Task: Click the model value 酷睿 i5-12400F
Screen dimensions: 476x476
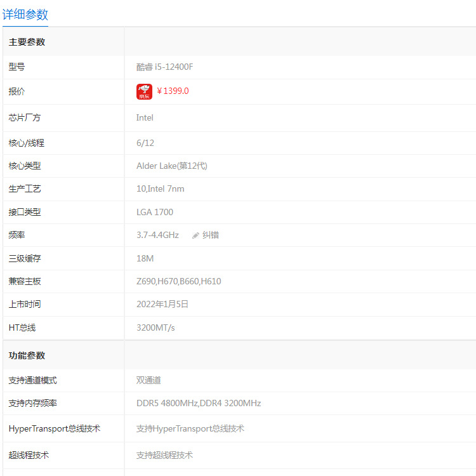Action: 164,67
